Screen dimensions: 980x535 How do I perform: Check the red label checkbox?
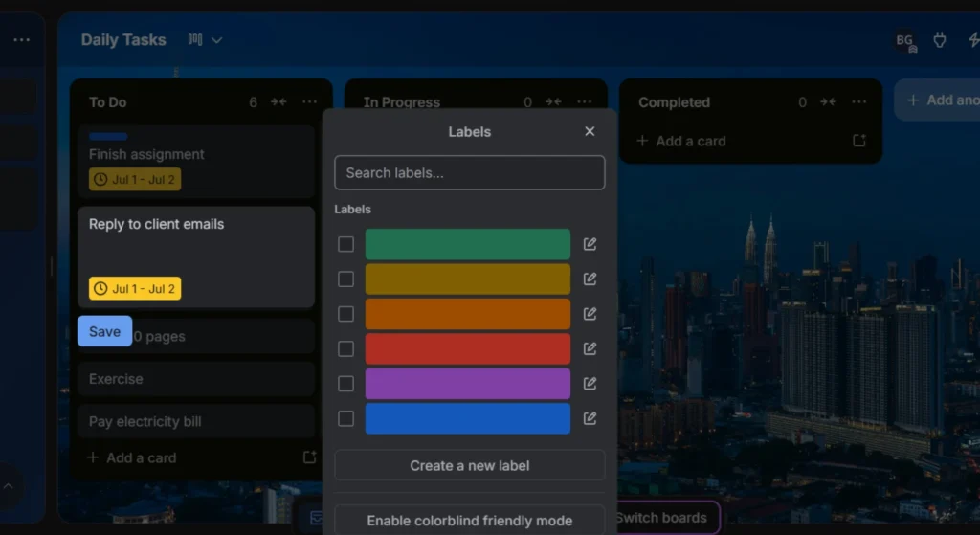coord(345,348)
